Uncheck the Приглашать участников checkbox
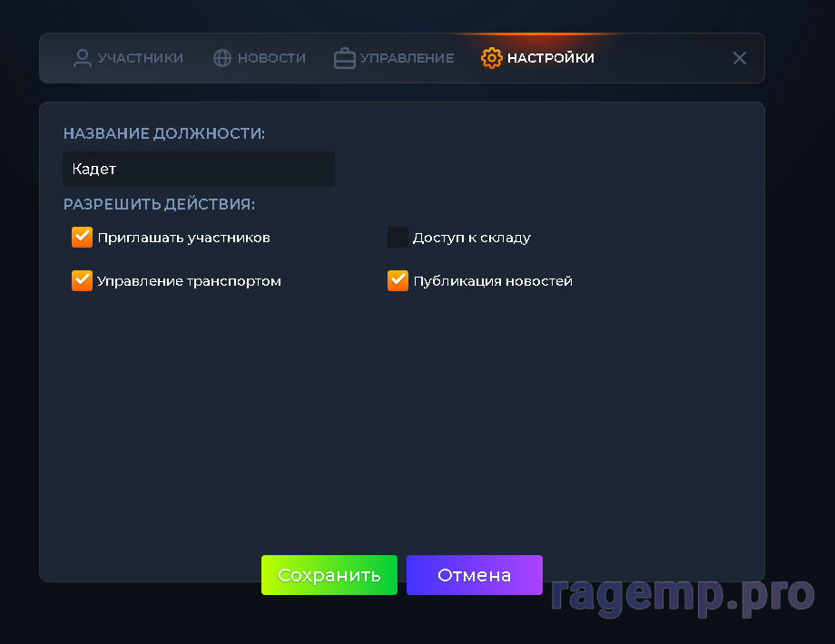835x644 pixels. [82, 238]
